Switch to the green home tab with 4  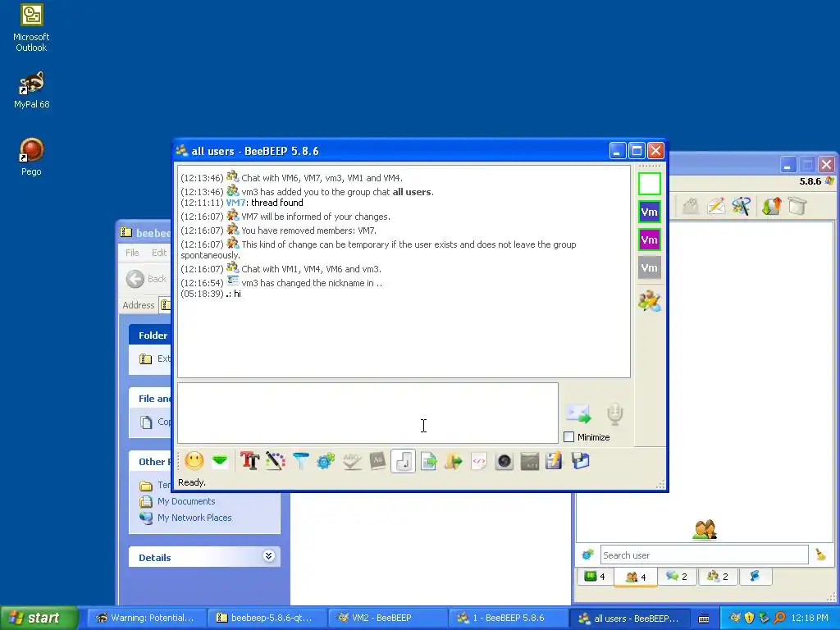596,577
